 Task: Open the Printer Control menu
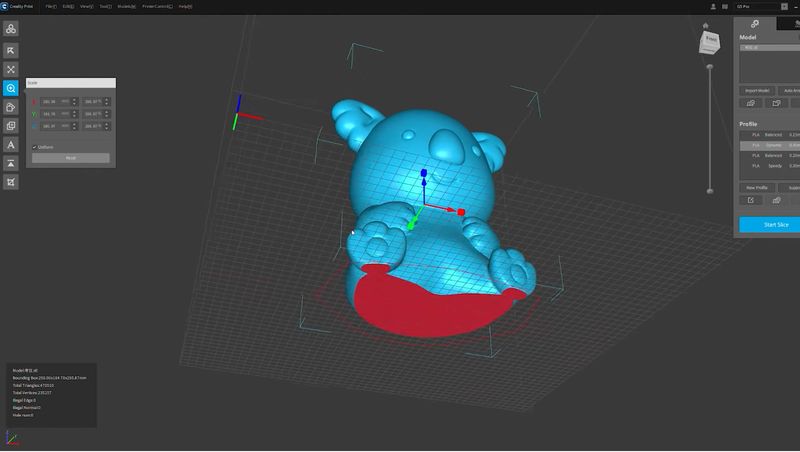[157, 6]
